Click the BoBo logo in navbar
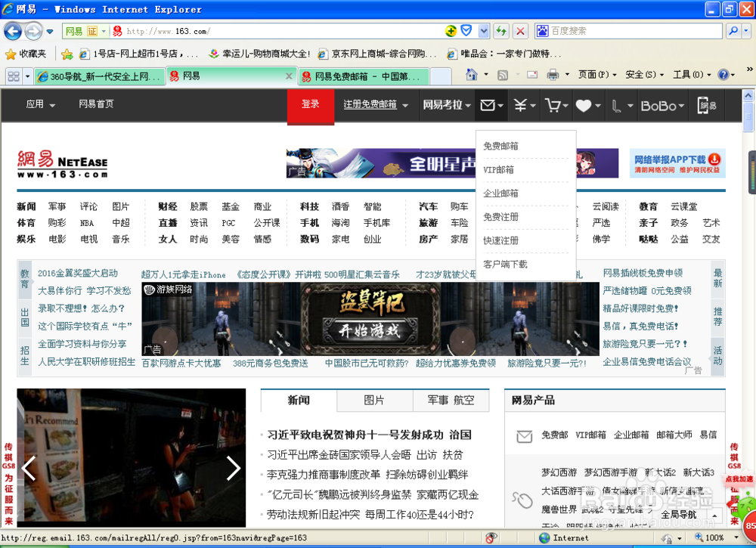The image size is (756, 548). click(x=658, y=106)
